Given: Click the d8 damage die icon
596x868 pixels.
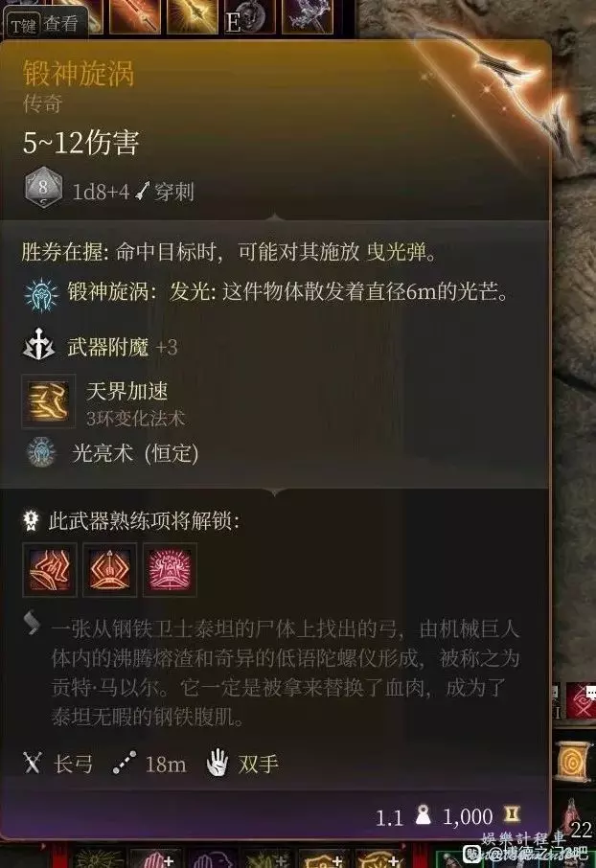Looking at the screenshot, I should tap(43, 190).
